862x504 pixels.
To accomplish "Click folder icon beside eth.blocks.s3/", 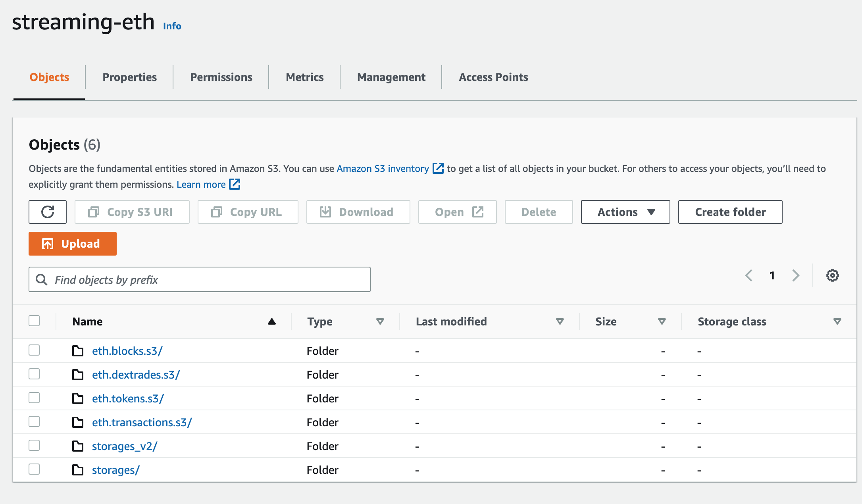I will 78,351.
